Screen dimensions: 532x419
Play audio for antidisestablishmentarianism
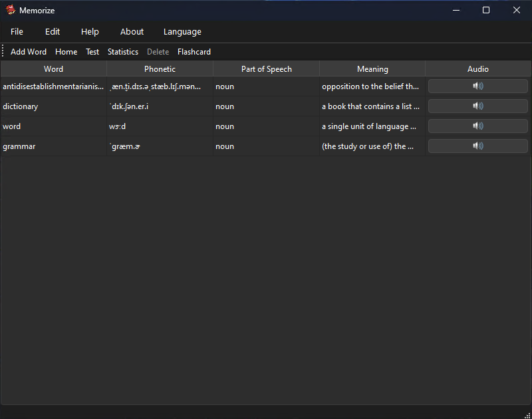tap(477, 86)
